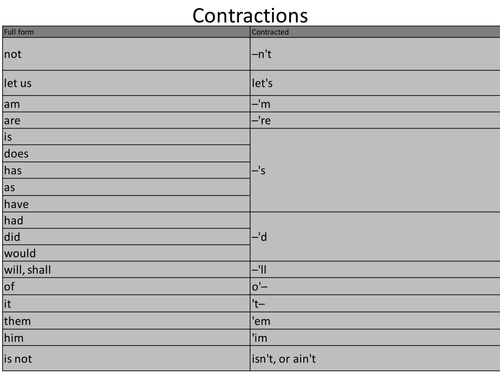Click the let's contracted cell
The width and height of the screenshot is (500, 375).
tap(375, 83)
